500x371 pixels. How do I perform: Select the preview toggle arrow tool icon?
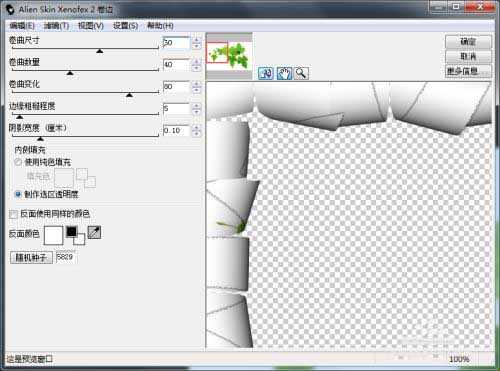coord(266,73)
